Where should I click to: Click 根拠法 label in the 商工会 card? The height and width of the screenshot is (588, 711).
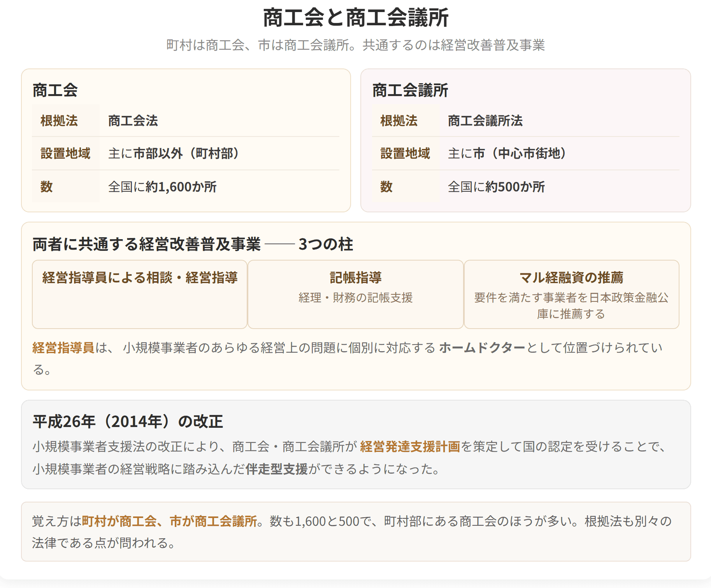pos(59,121)
